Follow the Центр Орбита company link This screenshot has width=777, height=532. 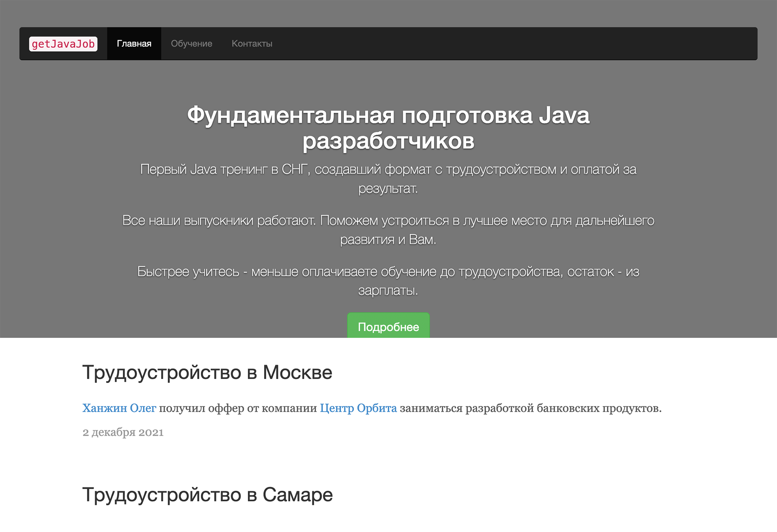click(x=358, y=408)
